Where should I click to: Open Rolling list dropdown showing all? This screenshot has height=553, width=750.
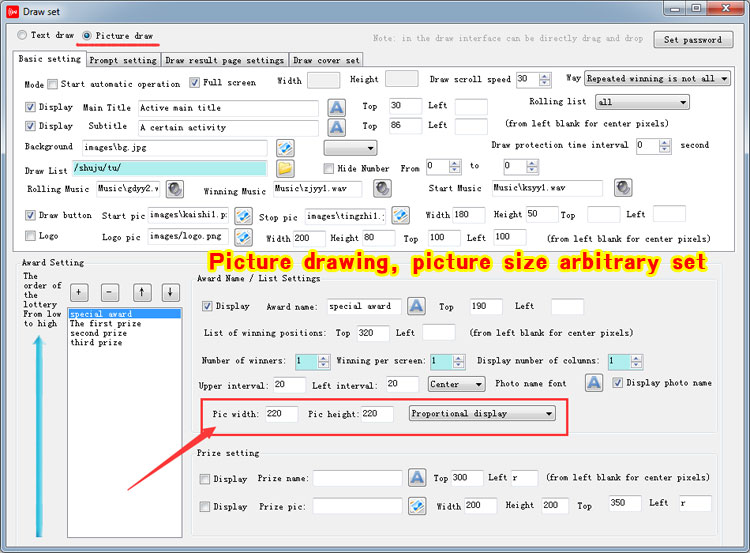pos(642,102)
